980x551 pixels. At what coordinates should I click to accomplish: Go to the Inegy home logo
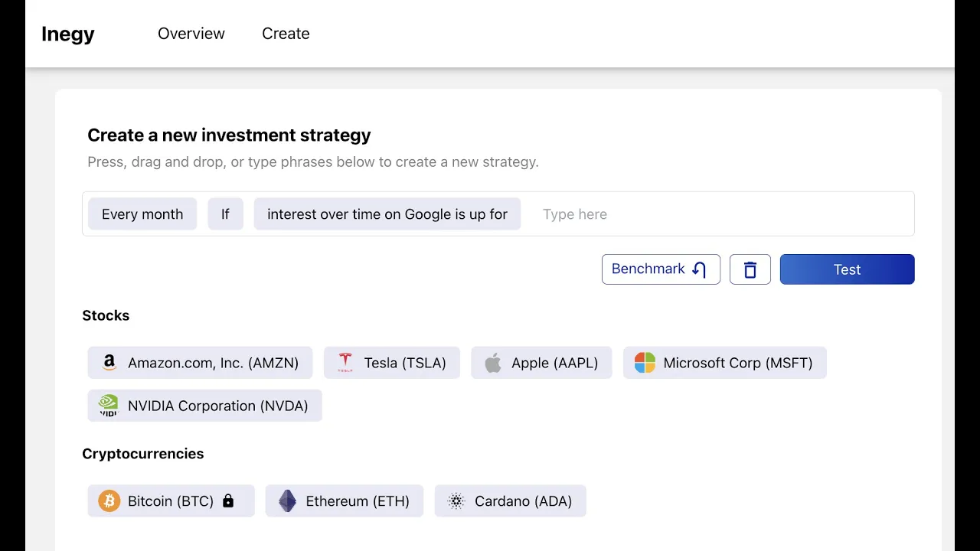click(68, 34)
